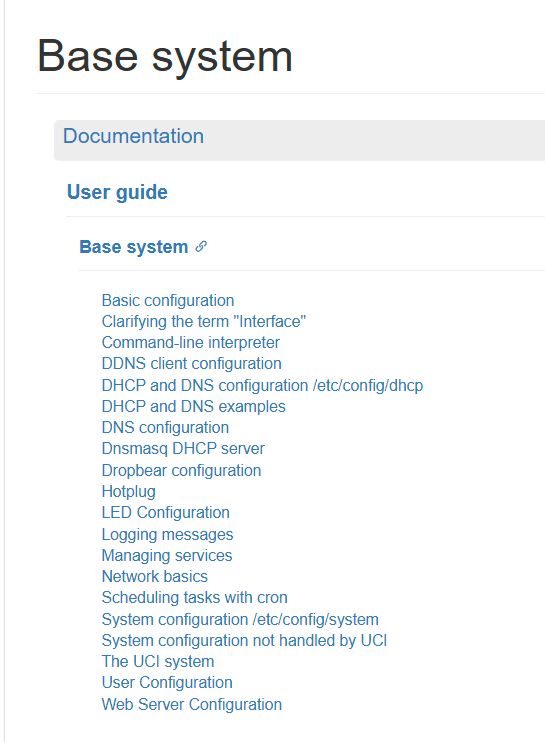Go to Dropbear configuration page
The width and height of the screenshot is (545, 742).
pyautogui.click(x=182, y=471)
